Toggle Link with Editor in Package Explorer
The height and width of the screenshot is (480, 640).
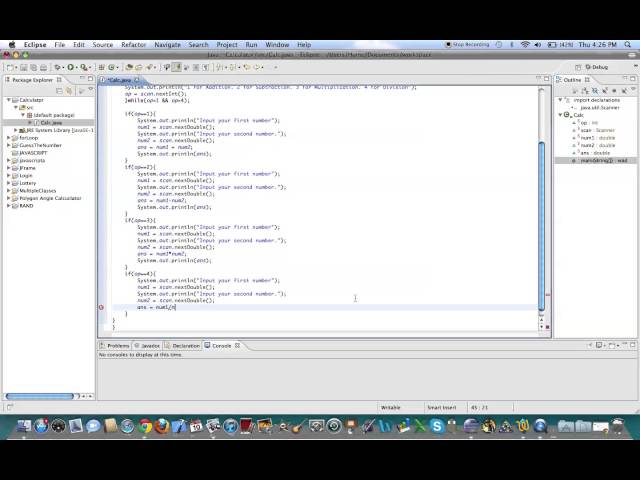tap(69, 91)
